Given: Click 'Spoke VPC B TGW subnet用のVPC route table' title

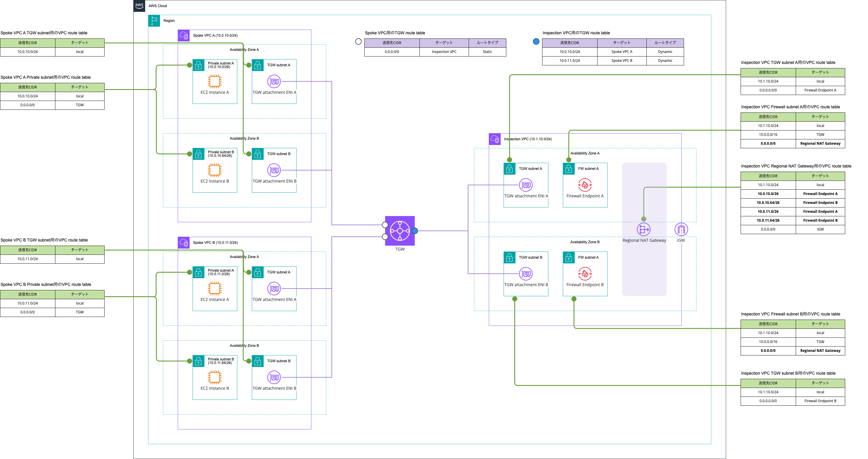Looking at the screenshot, I should [44, 240].
